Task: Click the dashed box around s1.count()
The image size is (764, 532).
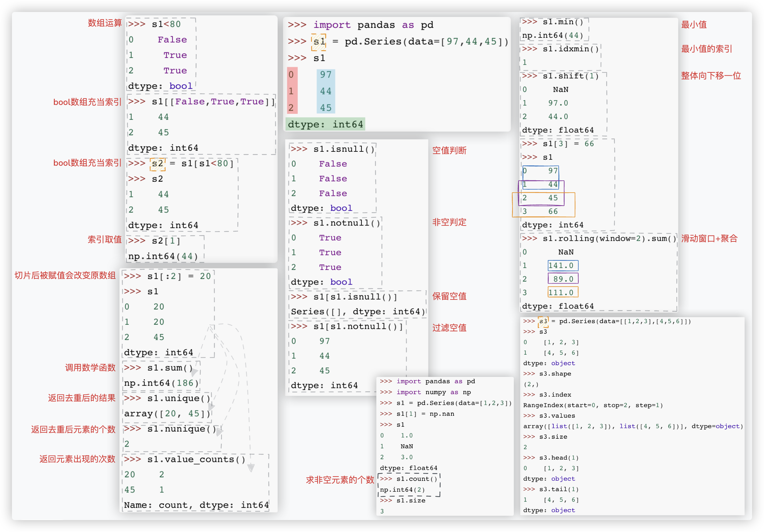Action: click(409, 485)
